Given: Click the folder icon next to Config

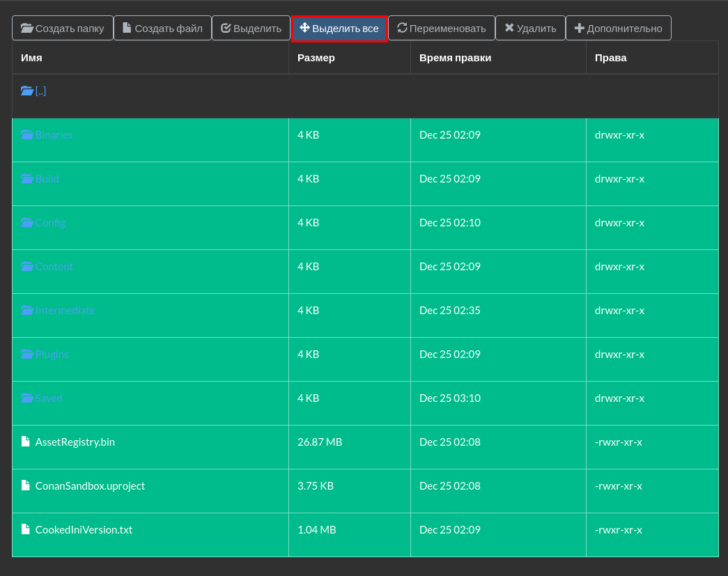Looking at the screenshot, I should pos(27,222).
